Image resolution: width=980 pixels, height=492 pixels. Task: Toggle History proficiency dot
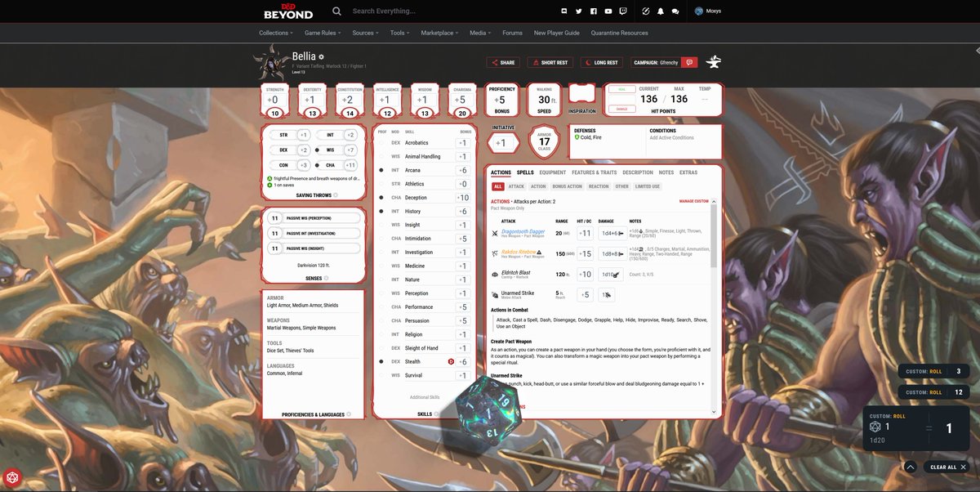coord(381,211)
